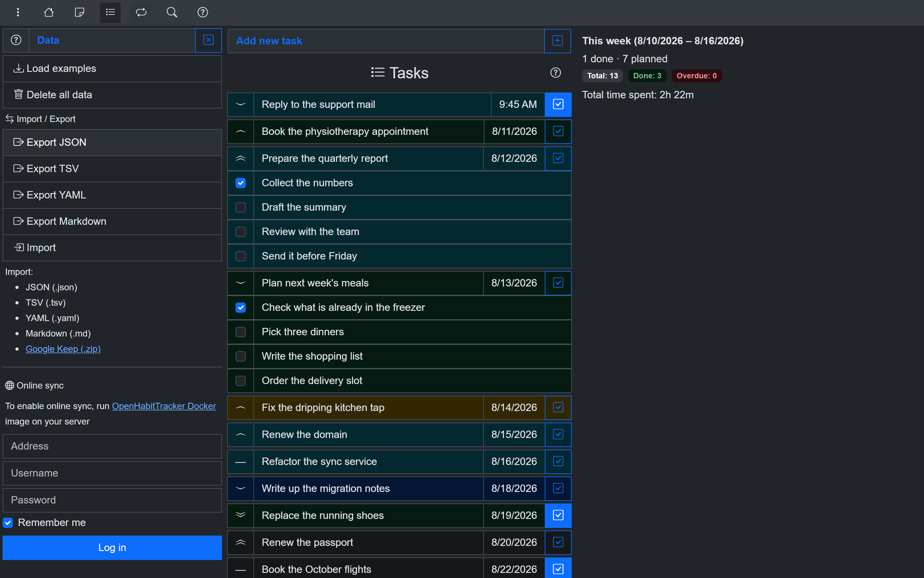Uncheck Collect the numbers
924x578 pixels.
coord(241,183)
